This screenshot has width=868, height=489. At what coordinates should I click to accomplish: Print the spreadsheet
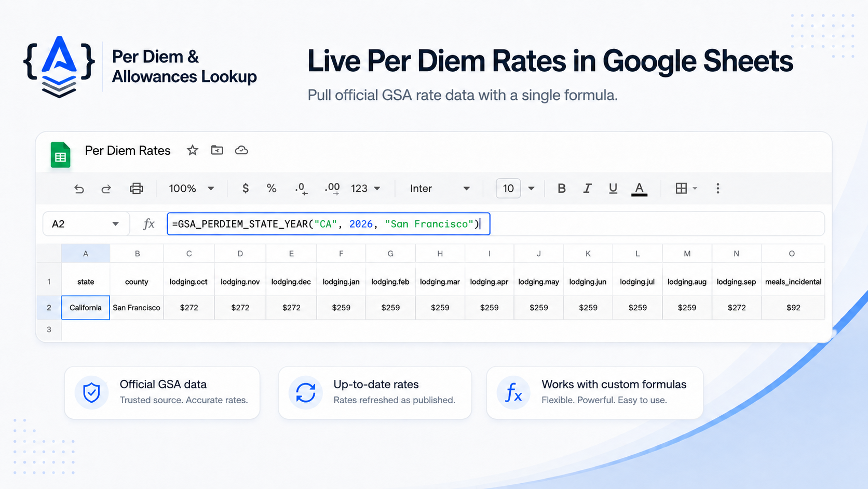pos(137,188)
